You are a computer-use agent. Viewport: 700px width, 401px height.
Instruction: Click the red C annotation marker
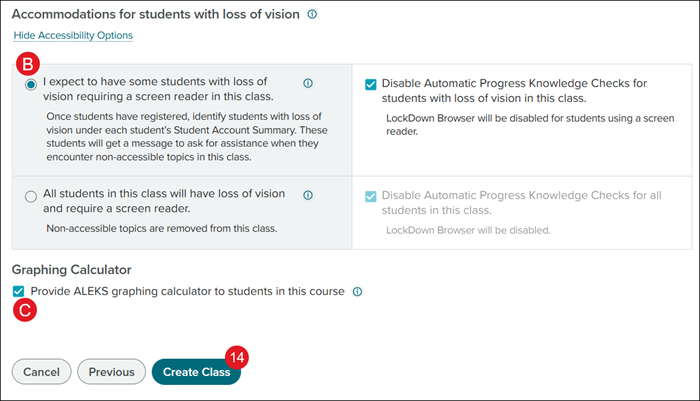pos(28,310)
